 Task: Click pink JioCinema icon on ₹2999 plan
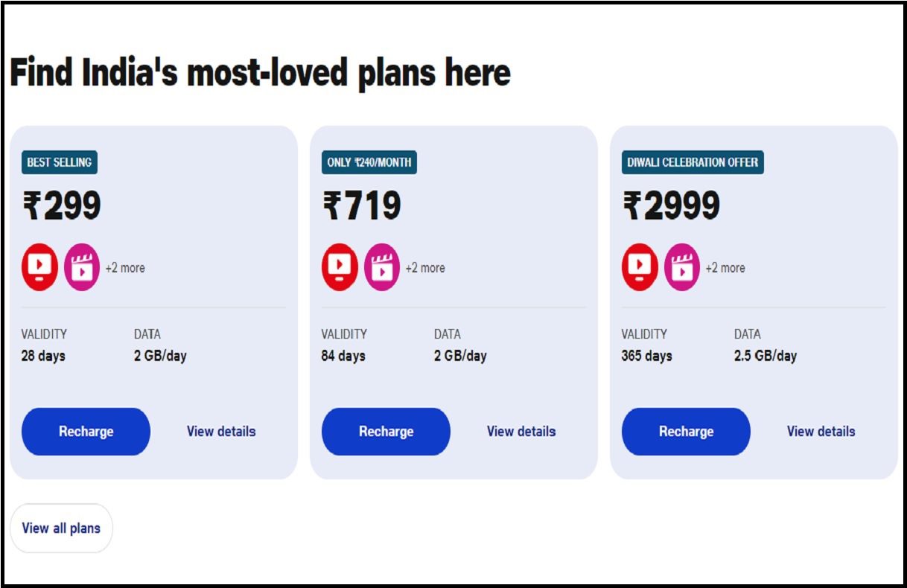click(x=682, y=266)
